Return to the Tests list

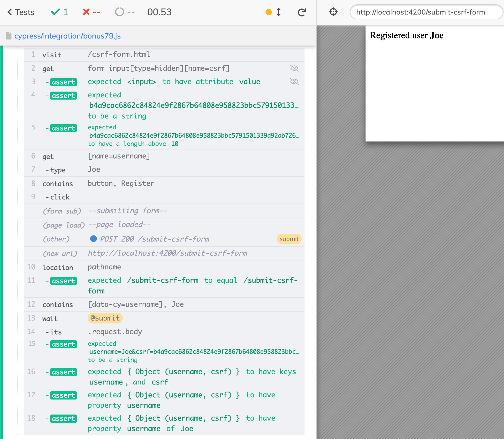point(21,12)
